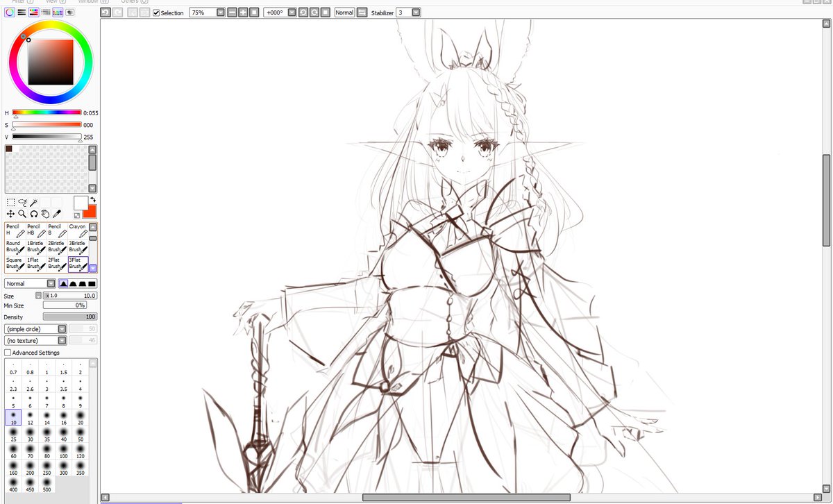Image resolution: width=833 pixels, height=504 pixels.
Task: Click the Min Size 0% field
Action: pyautogui.click(x=65, y=305)
